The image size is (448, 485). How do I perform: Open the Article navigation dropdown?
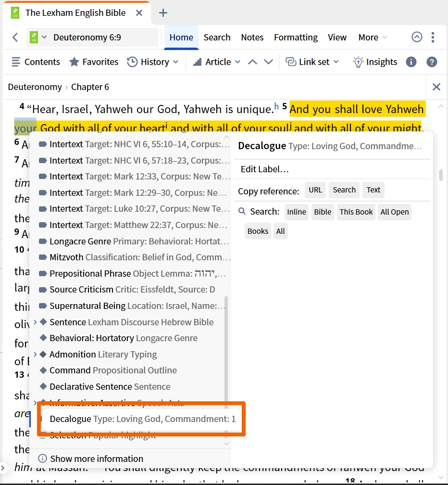(217, 62)
